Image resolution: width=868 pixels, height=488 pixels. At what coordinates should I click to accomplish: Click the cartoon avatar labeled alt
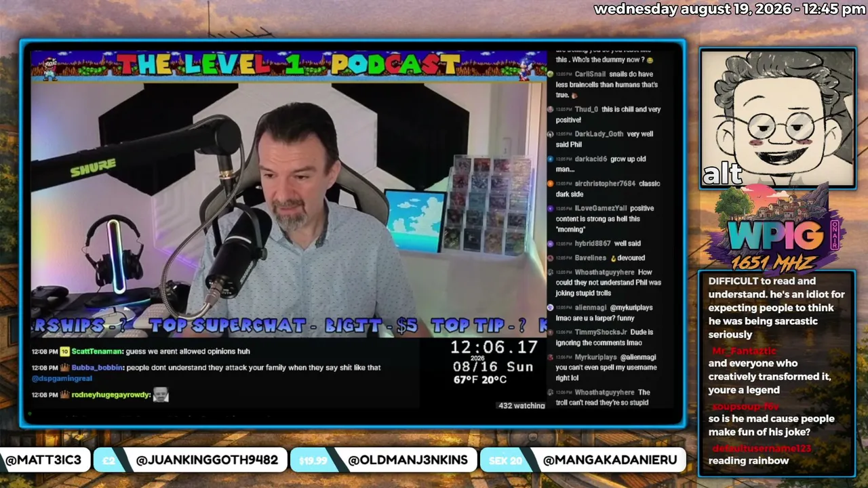click(x=777, y=118)
